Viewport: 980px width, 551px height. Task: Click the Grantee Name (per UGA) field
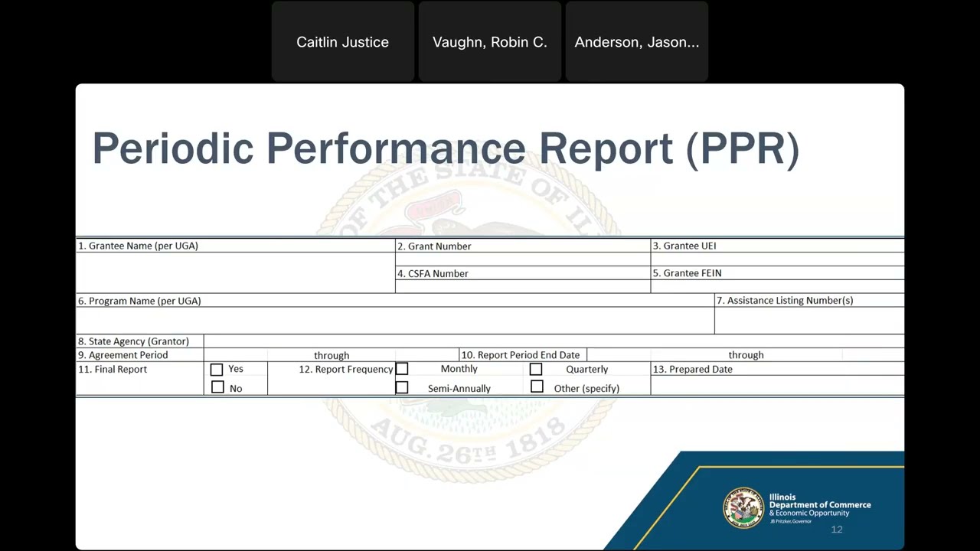tap(235, 272)
